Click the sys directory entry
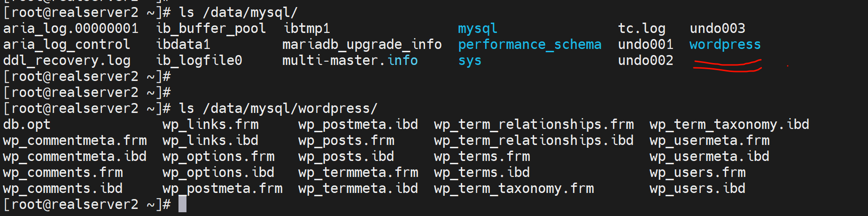Image resolution: width=868 pixels, height=216 pixels. pos(470,61)
